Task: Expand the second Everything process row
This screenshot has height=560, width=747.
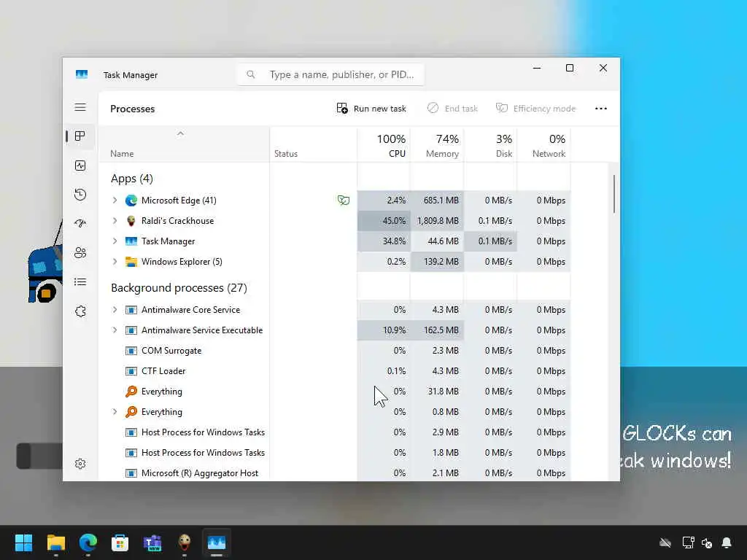Action: (x=115, y=412)
